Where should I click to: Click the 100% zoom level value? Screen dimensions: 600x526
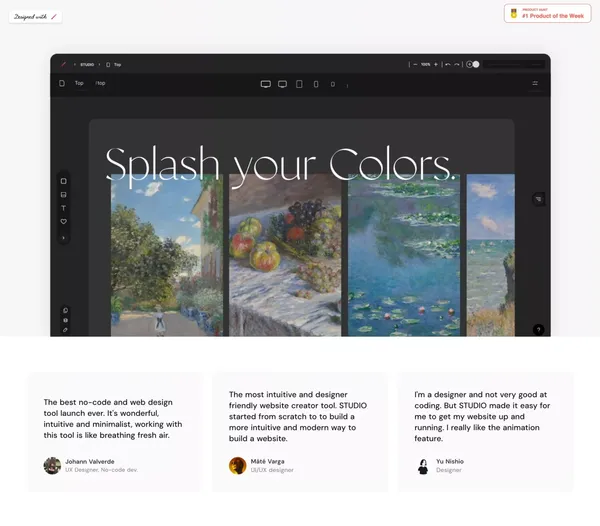coord(426,65)
